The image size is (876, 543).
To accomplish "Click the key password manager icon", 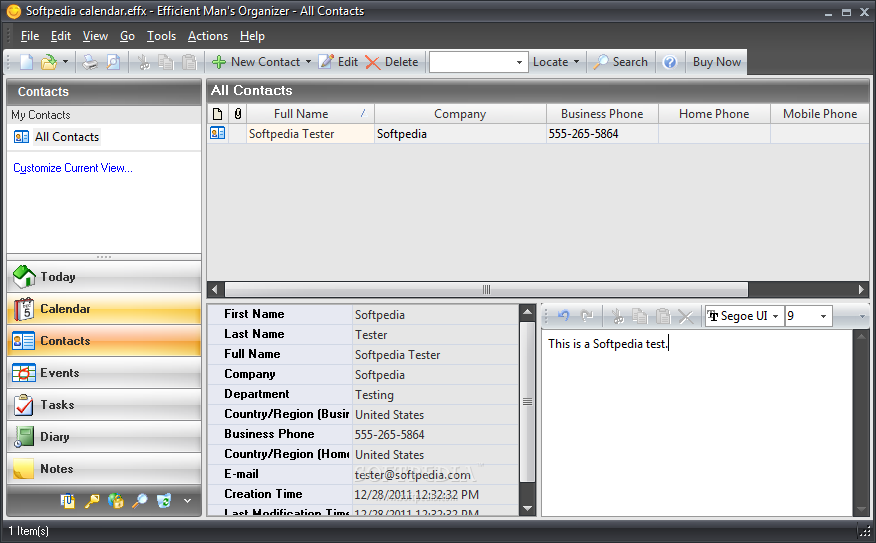I will [x=92, y=501].
